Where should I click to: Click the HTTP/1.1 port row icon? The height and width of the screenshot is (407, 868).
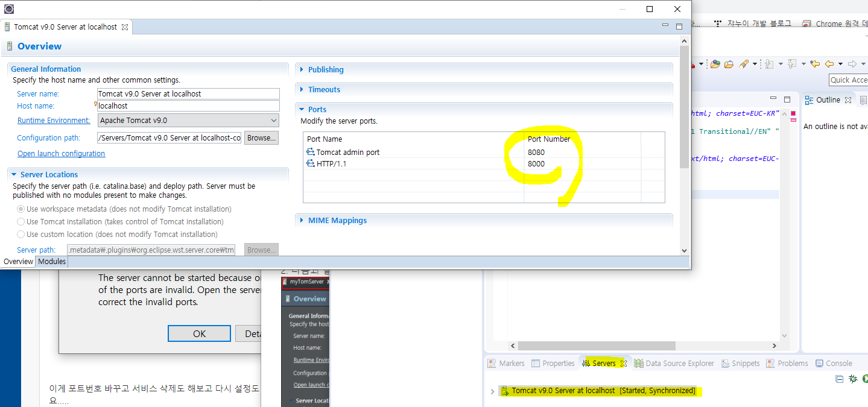coord(311,164)
